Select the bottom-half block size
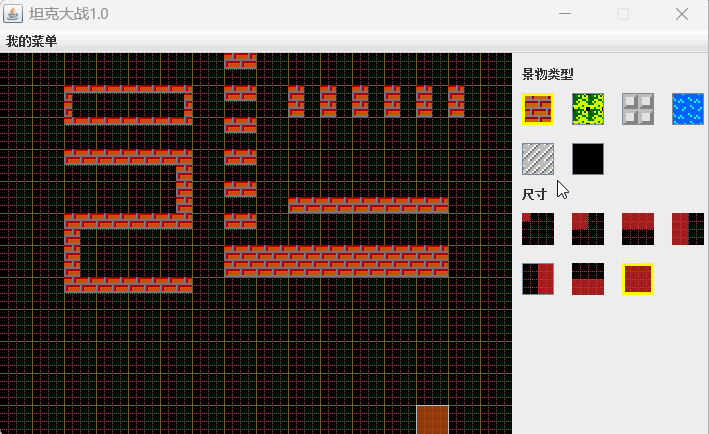Viewport: 709px width, 434px height. click(x=588, y=279)
